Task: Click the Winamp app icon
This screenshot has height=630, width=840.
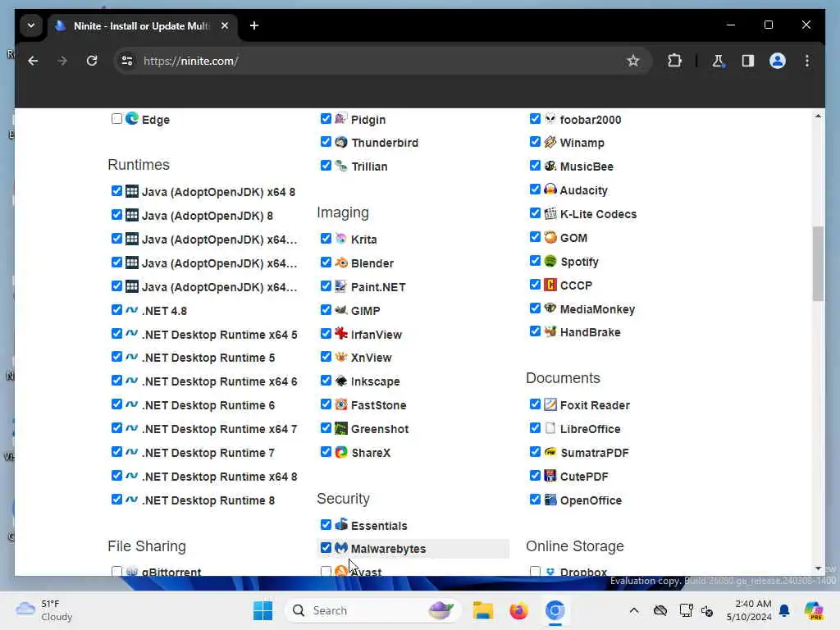Action: 550,142
